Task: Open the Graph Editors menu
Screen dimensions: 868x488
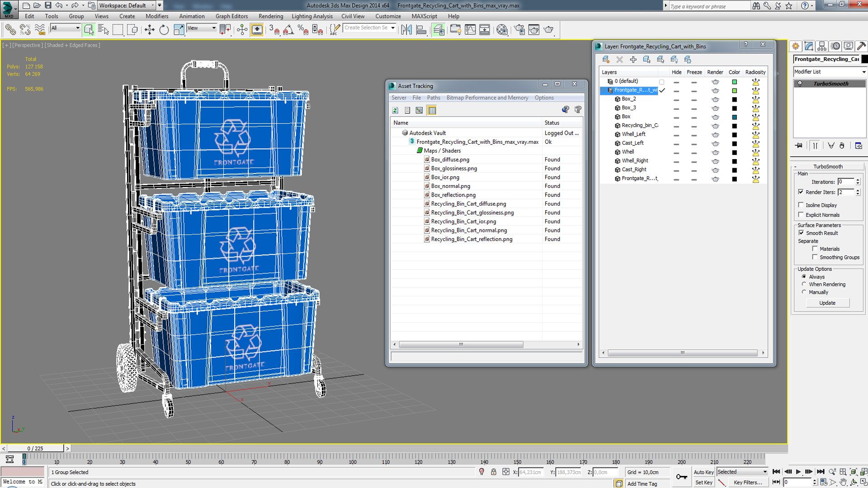Action: [x=231, y=16]
